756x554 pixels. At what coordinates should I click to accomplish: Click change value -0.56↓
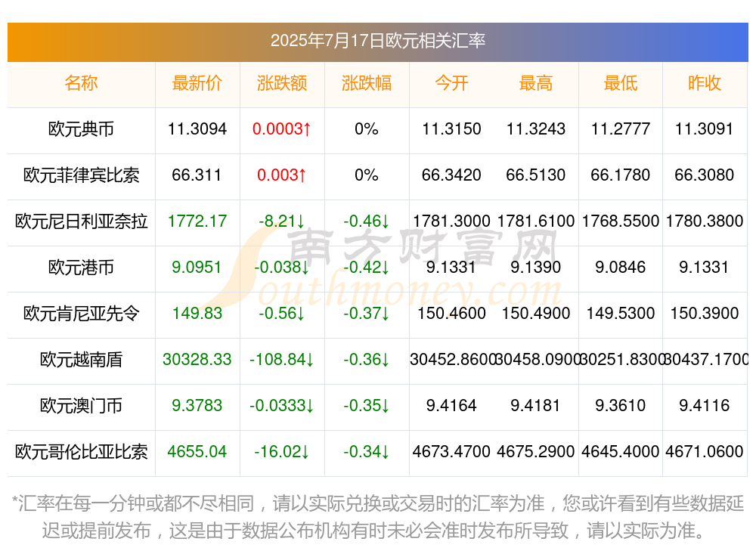click(x=281, y=314)
